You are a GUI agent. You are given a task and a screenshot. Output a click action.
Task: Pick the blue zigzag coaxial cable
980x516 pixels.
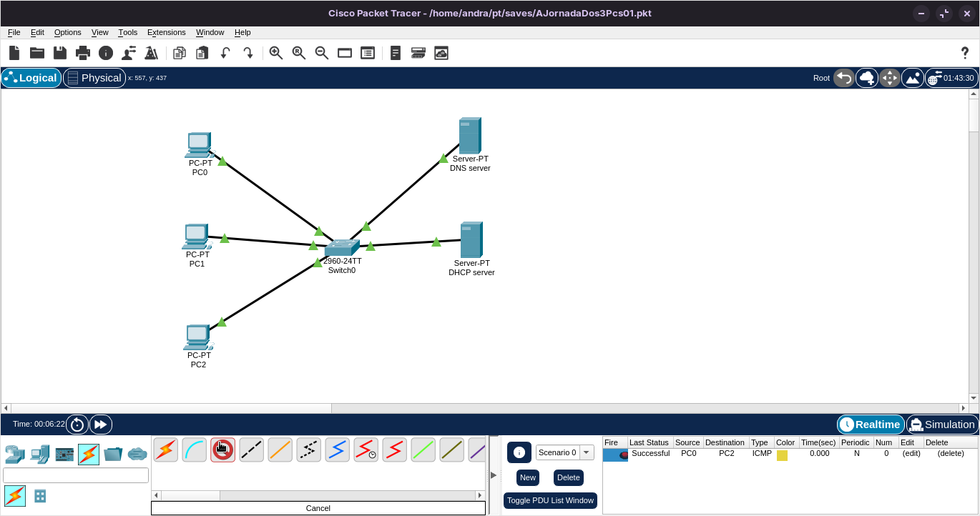(x=338, y=450)
